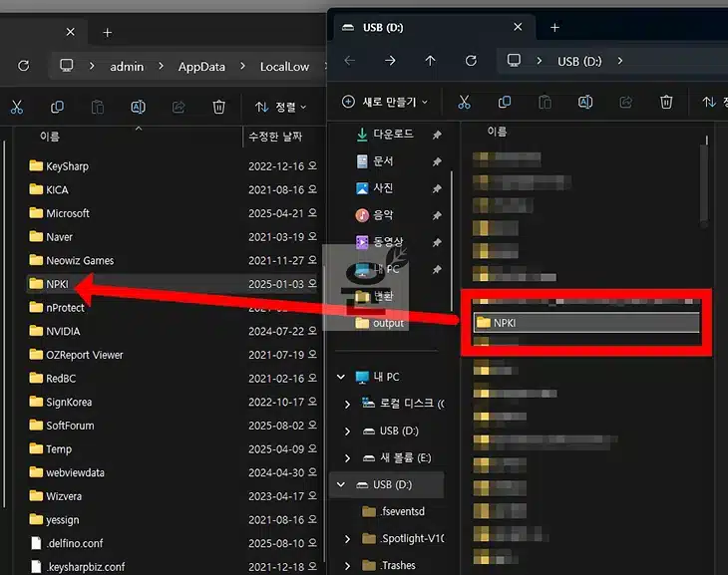Click pin icon next to 사진
This screenshot has height=575, width=728.
(x=437, y=188)
